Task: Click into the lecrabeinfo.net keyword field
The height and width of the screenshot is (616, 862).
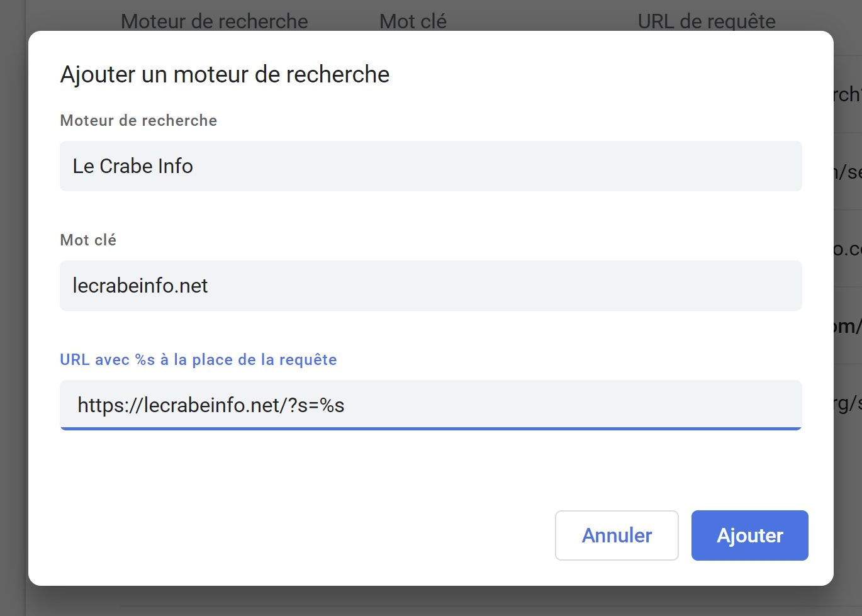Action: pyautogui.click(x=431, y=286)
